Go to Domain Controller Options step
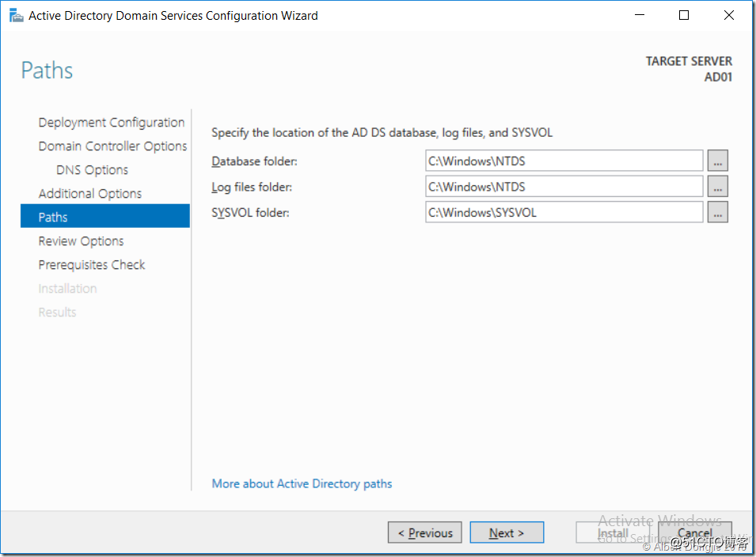 (x=112, y=146)
